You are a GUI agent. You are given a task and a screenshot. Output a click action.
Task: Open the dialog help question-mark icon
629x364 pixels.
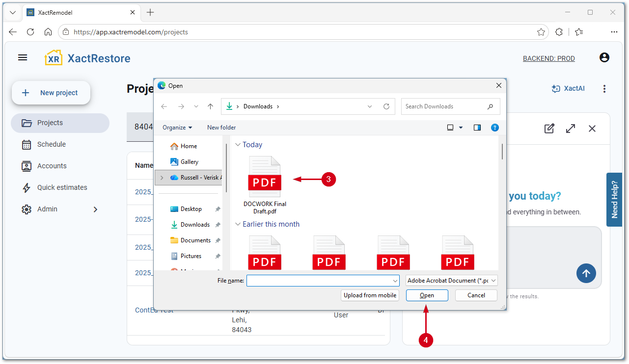point(495,128)
